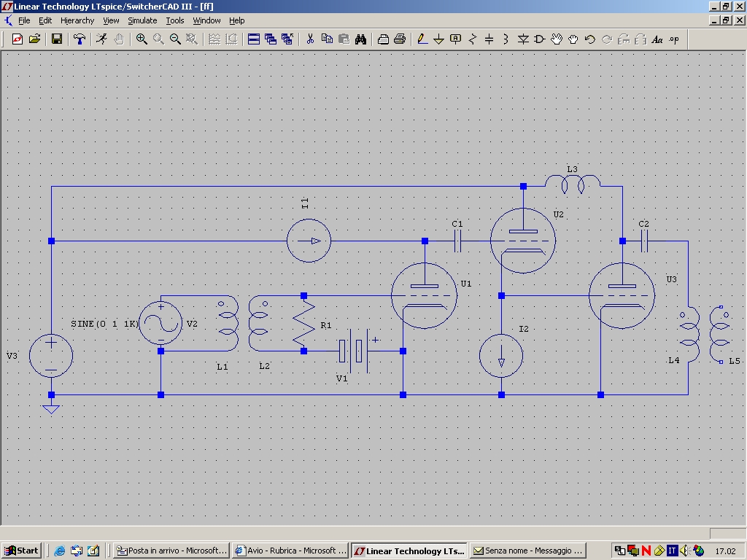Place a Ground symbol from toolbar

coord(438,39)
